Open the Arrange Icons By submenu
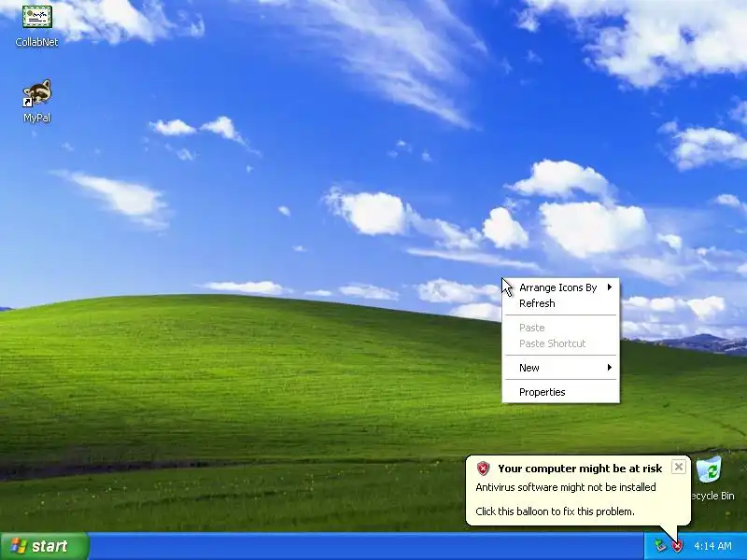 pyautogui.click(x=561, y=287)
